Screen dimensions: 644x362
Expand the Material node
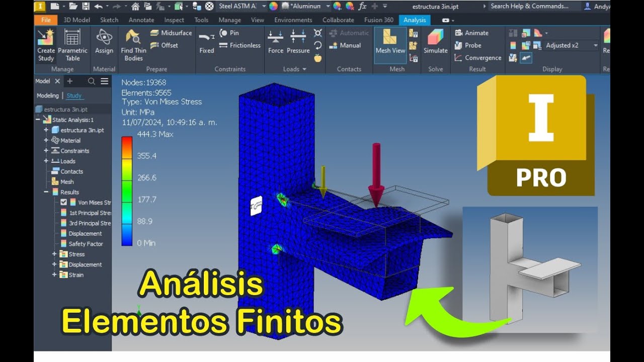(x=46, y=140)
